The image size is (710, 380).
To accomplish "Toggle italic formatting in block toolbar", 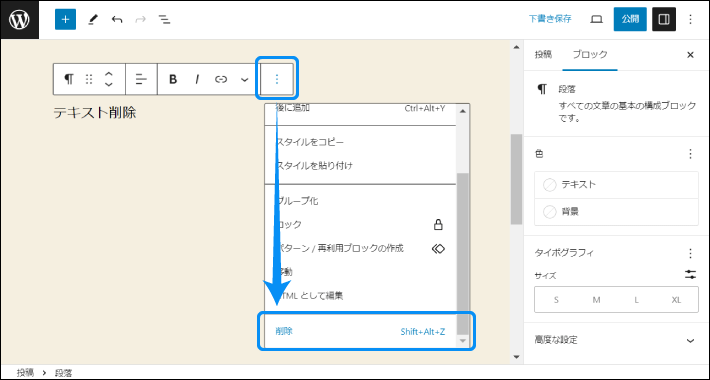I will [197, 79].
